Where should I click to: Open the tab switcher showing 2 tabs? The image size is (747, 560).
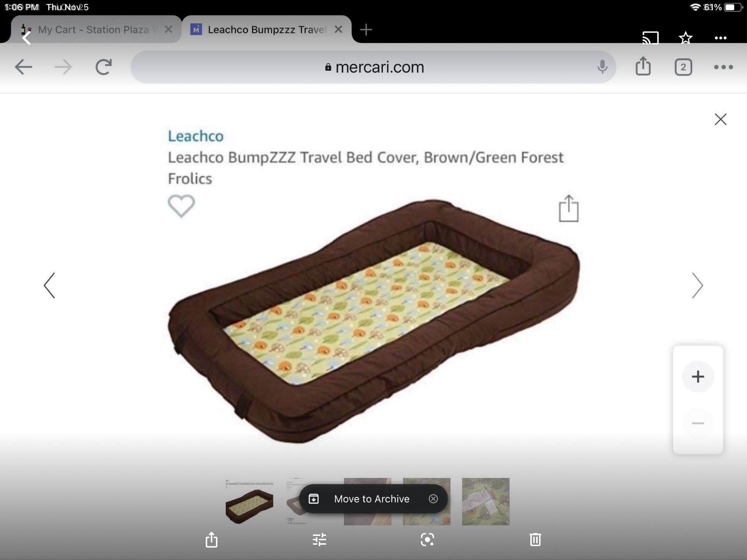coord(683,67)
